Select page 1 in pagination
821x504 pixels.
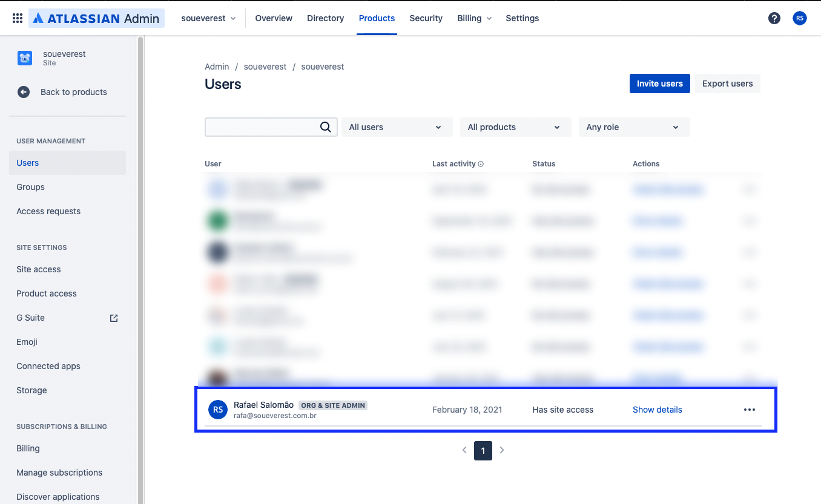tap(483, 450)
